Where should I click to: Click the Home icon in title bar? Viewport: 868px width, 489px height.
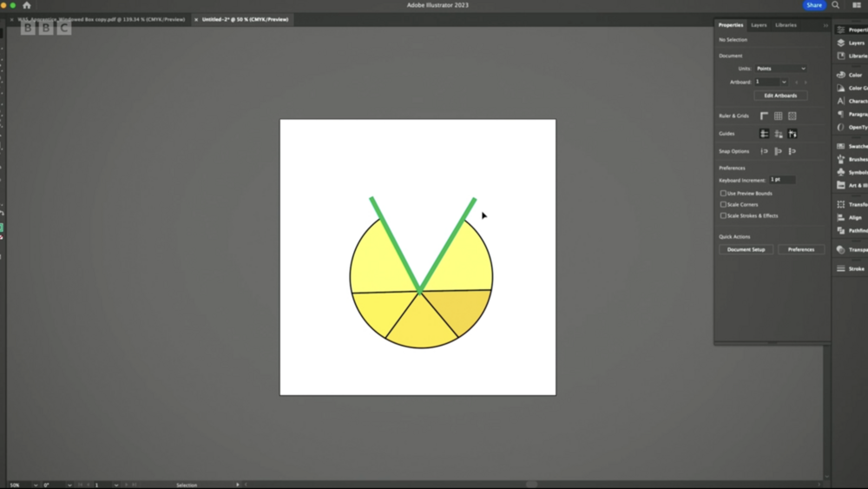click(27, 5)
